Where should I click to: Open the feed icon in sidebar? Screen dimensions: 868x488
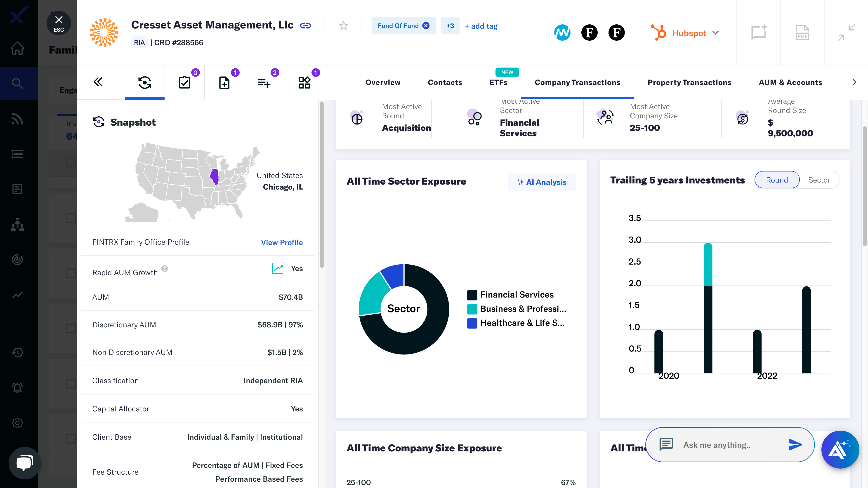click(17, 119)
